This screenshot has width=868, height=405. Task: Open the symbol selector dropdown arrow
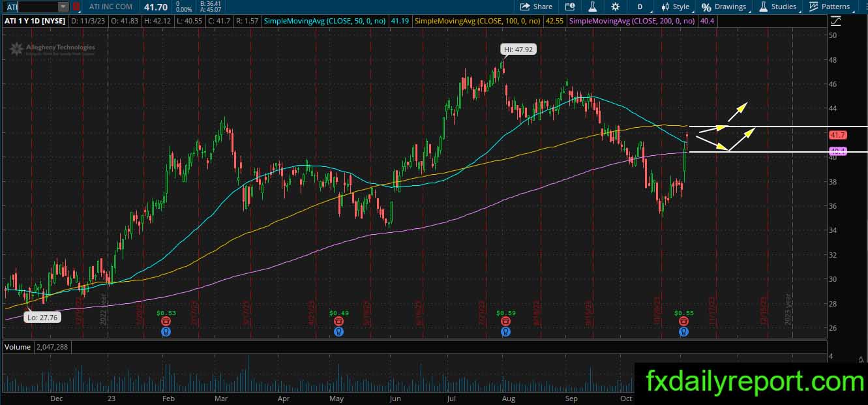[x=63, y=7]
